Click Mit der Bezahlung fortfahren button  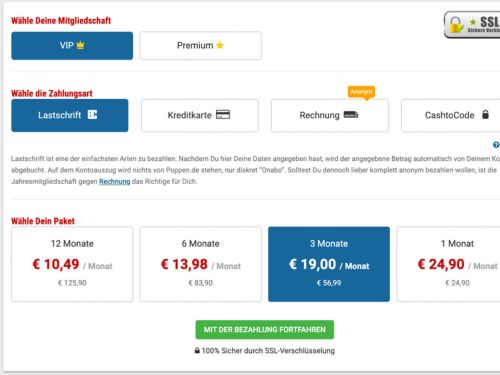(265, 330)
